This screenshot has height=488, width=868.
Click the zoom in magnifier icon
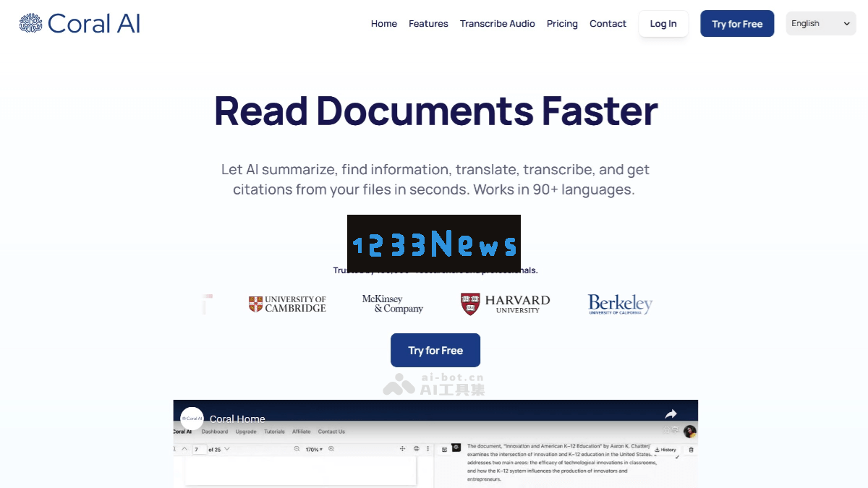331,449
